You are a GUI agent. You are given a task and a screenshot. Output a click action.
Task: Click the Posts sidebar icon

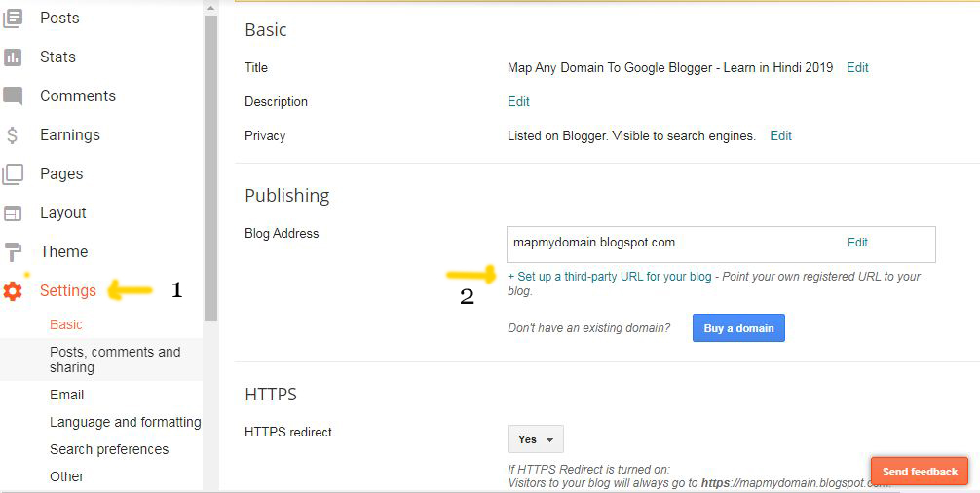pyautogui.click(x=12, y=19)
